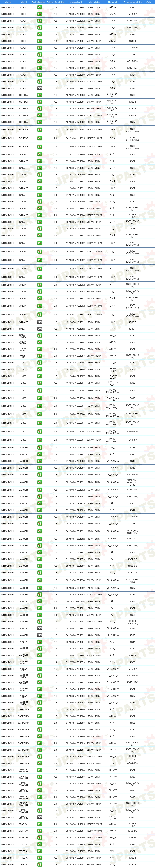
Task: Click the petrol icon in the CORDIA 4G62 T row
Action: pos(40,115)
